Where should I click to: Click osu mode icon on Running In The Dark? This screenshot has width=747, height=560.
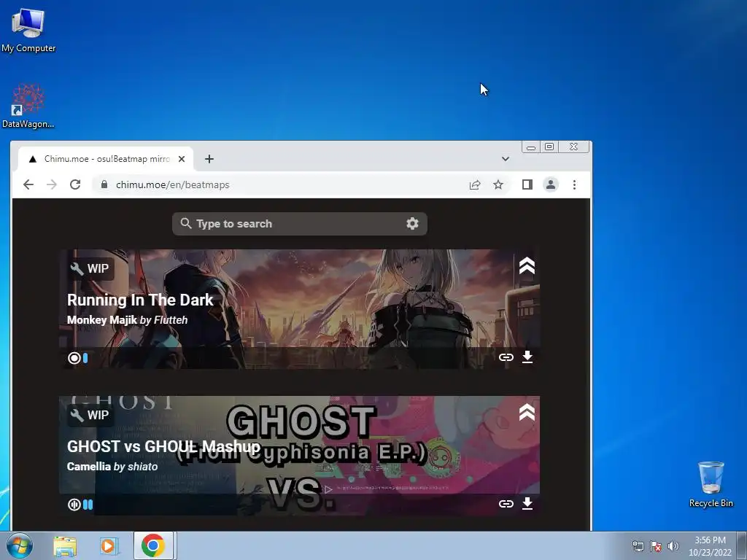tap(74, 358)
